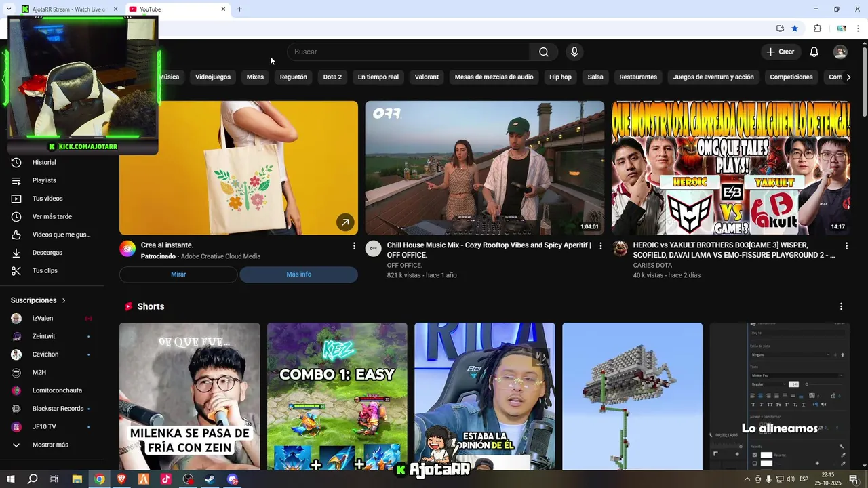Open Shorts section three-dot menu
Image resolution: width=868 pixels, height=488 pixels.
click(x=841, y=306)
